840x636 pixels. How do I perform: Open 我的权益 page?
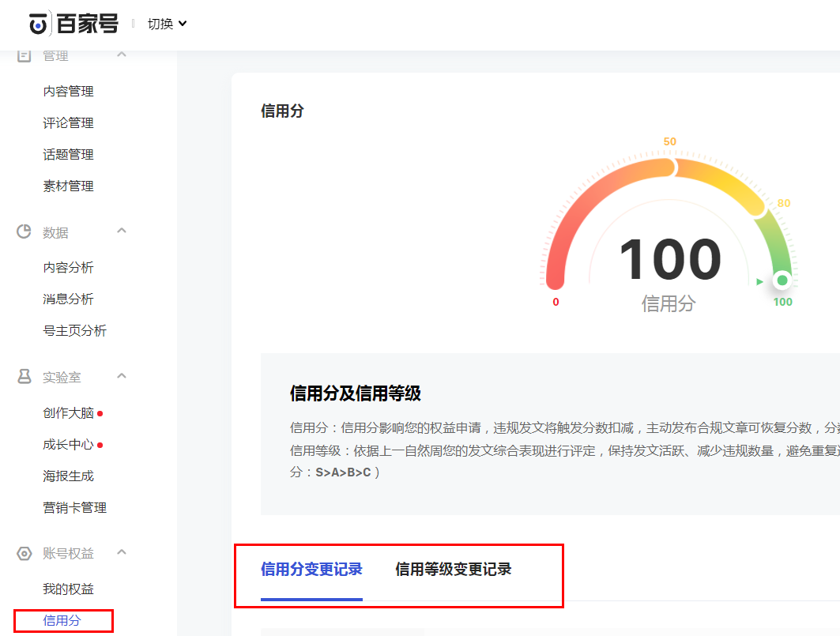pos(68,589)
